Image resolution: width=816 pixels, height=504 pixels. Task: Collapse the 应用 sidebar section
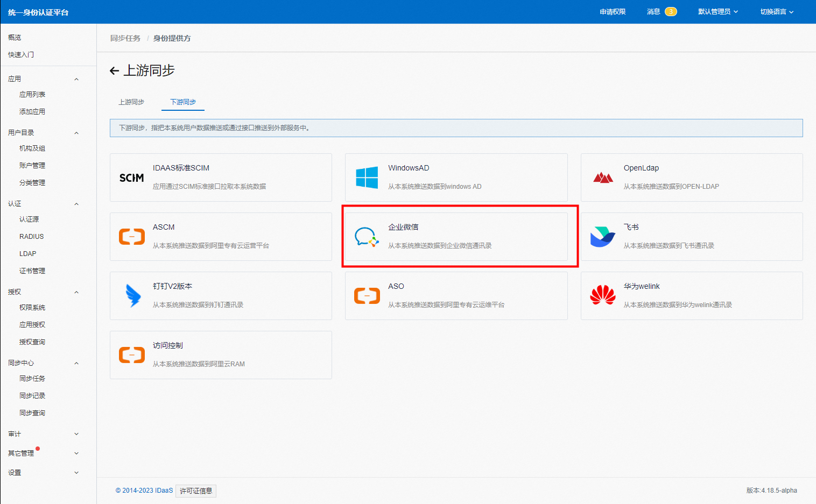(76, 79)
